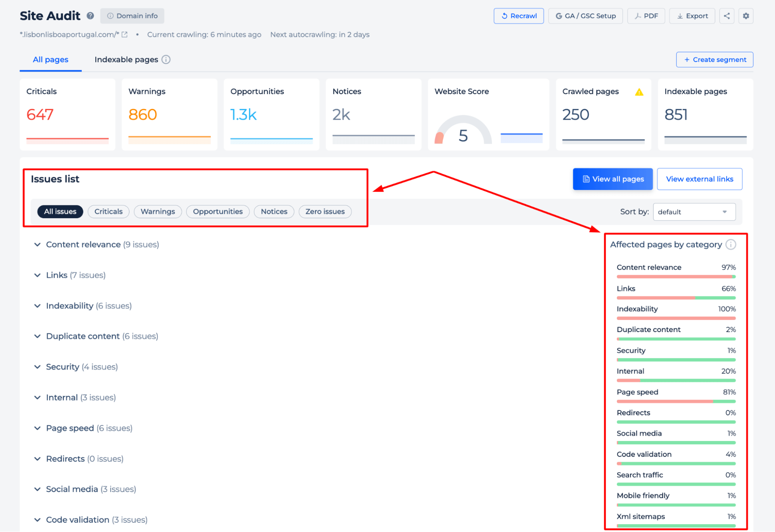775x532 pixels.
Task: Click the Indexable pages 851 value
Action: (676, 115)
